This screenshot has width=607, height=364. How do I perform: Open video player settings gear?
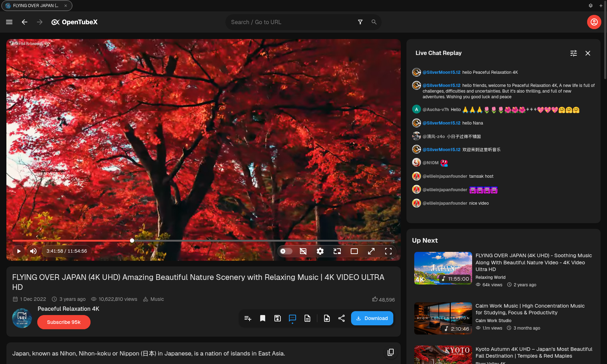click(320, 251)
